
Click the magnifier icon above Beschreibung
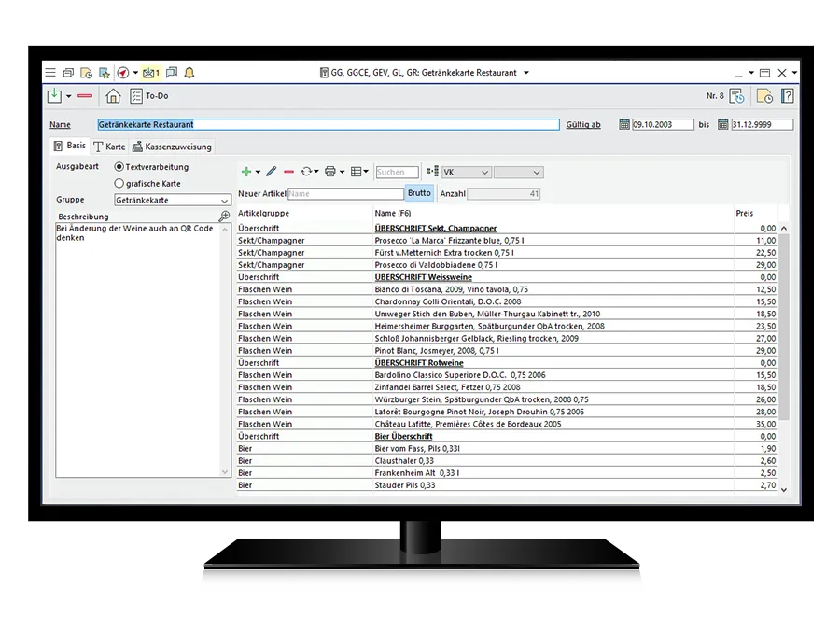(x=224, y=217)
